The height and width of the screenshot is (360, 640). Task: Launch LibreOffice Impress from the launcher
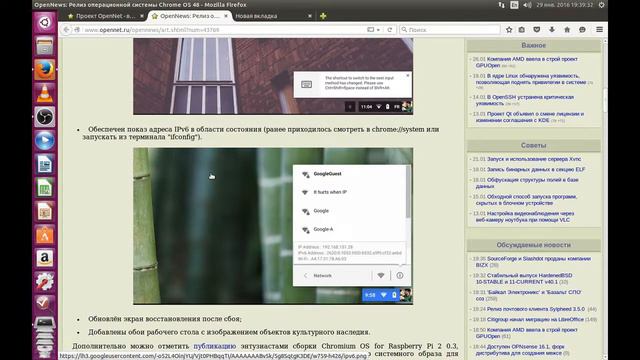[44, 211]
